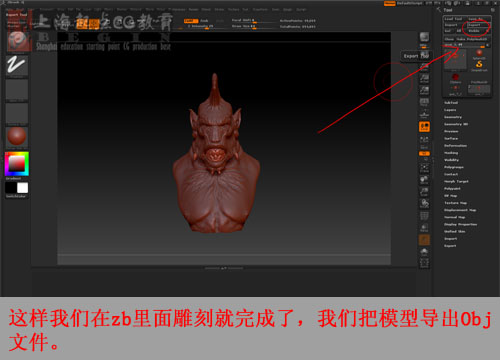Choose the SimpleBrush tool icon
The image size is (500, 360).
479,65
